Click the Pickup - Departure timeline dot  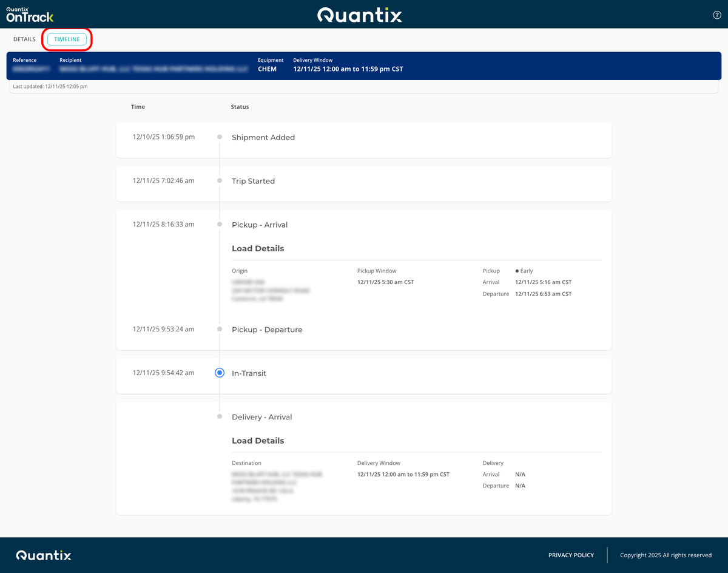219,329
